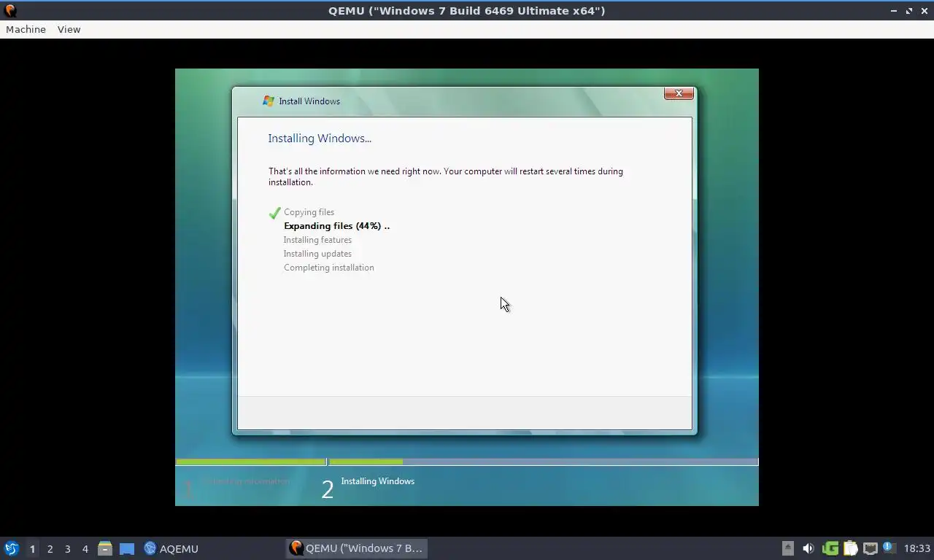Viewport: 934px width, 560px height.
Task: Switch to workspace 4
Action: point(85,548)
